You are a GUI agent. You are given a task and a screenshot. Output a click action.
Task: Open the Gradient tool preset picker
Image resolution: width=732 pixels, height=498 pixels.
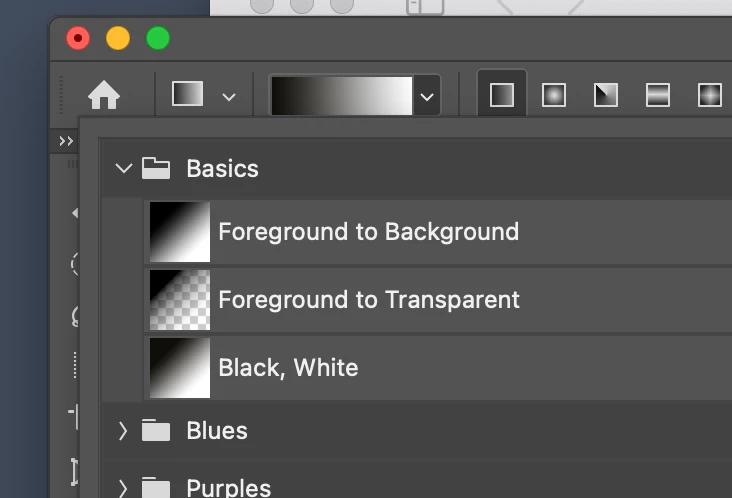pyautogui.click(x=229, y=97)
